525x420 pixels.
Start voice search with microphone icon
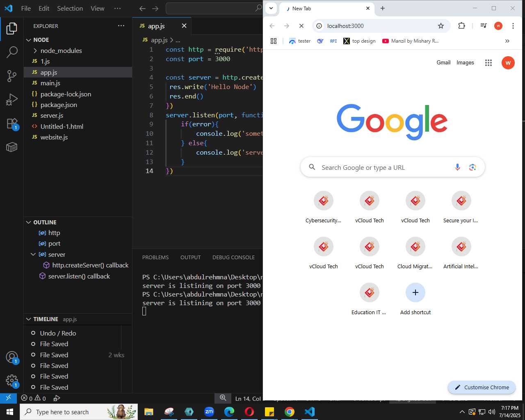[457, 167]
